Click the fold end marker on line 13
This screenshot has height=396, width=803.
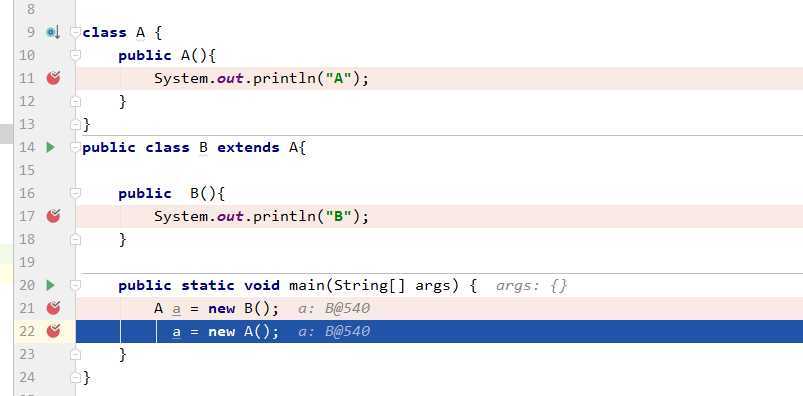tap(75, 124)
